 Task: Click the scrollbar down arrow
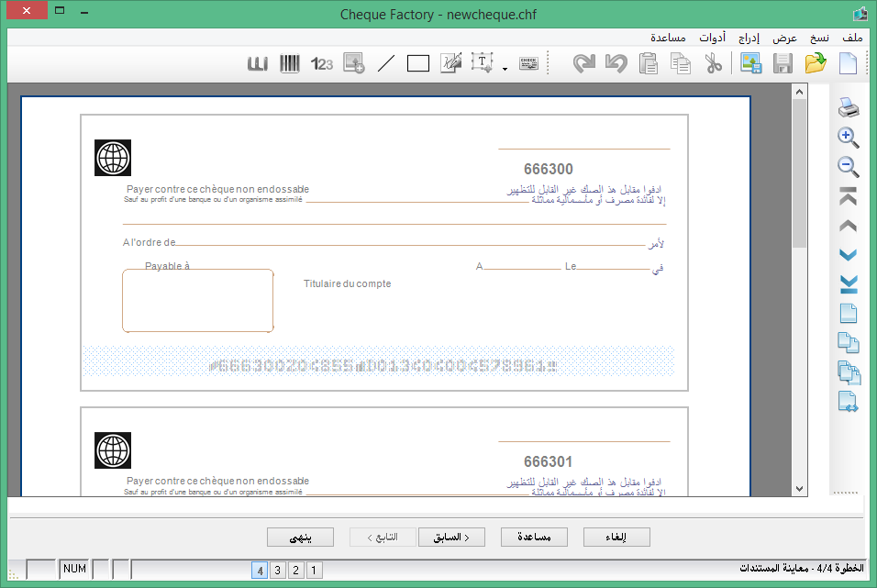point(799,488)
